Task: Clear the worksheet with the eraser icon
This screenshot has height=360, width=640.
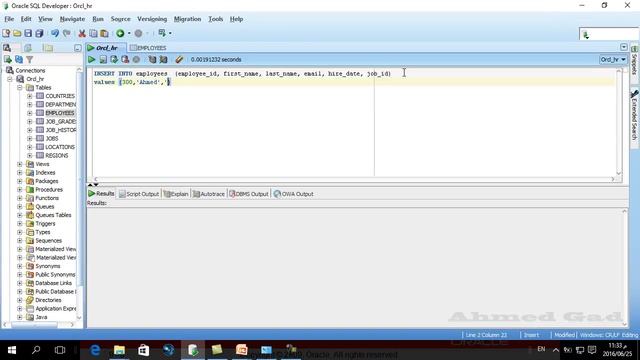Action: tap(179, 60)
